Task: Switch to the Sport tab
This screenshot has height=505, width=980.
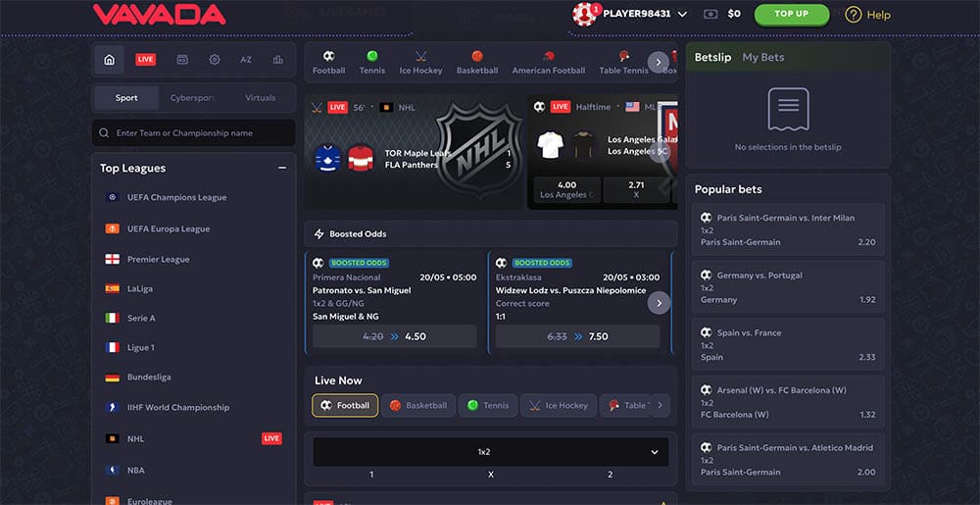Action: 126,98
